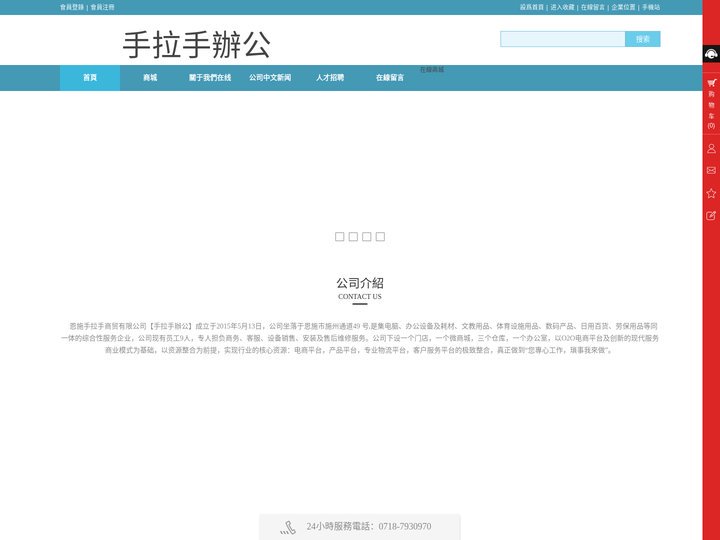The height and width of the screenshot is (540, 720).
Task: Open the 公司中文新闻 news menu item
Action: tap(270, 78)
